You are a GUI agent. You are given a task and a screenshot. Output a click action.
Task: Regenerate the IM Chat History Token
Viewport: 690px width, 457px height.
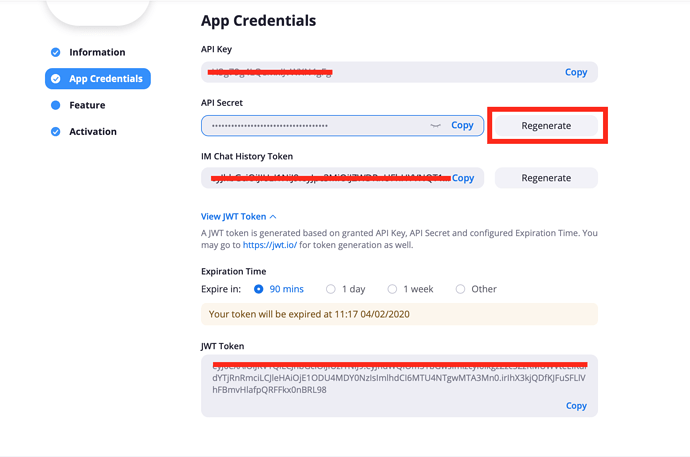click(546, 178)
